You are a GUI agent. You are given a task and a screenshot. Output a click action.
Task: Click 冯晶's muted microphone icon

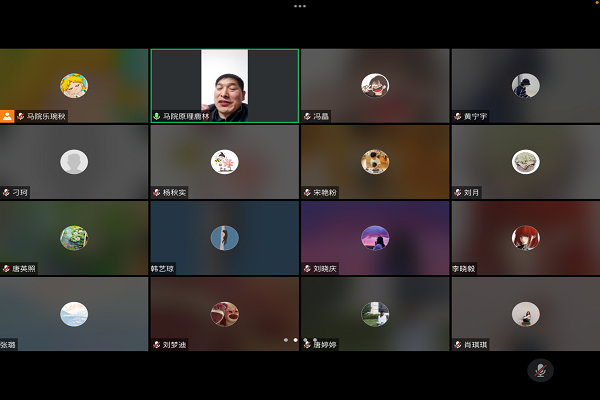(307, 116)
